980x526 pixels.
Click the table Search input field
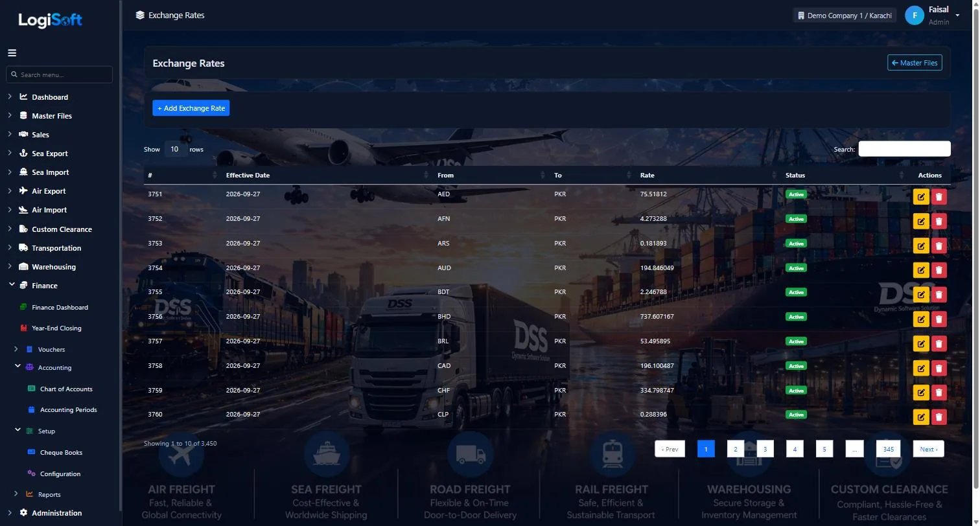tap(904, 149)
